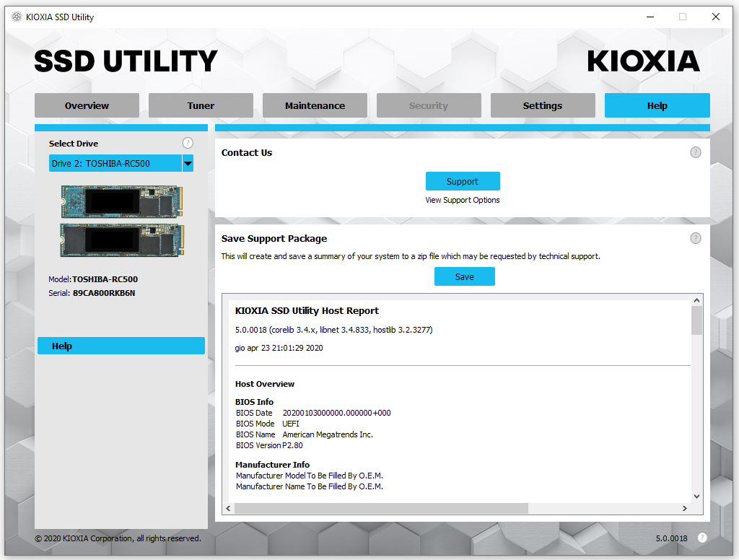Click help icon in Contact Us panel
This screenshot has height=560, width=739.
pyautogui.click(x=696, y=152)
